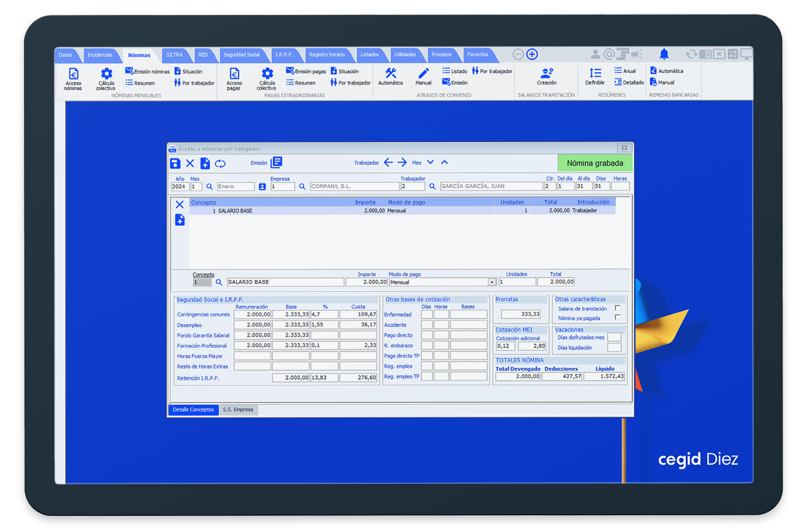Screen dimensions: 807x532
Task: Open Cálculo colectivo in Nóminas Mensuales
Action: coord(106,78)
